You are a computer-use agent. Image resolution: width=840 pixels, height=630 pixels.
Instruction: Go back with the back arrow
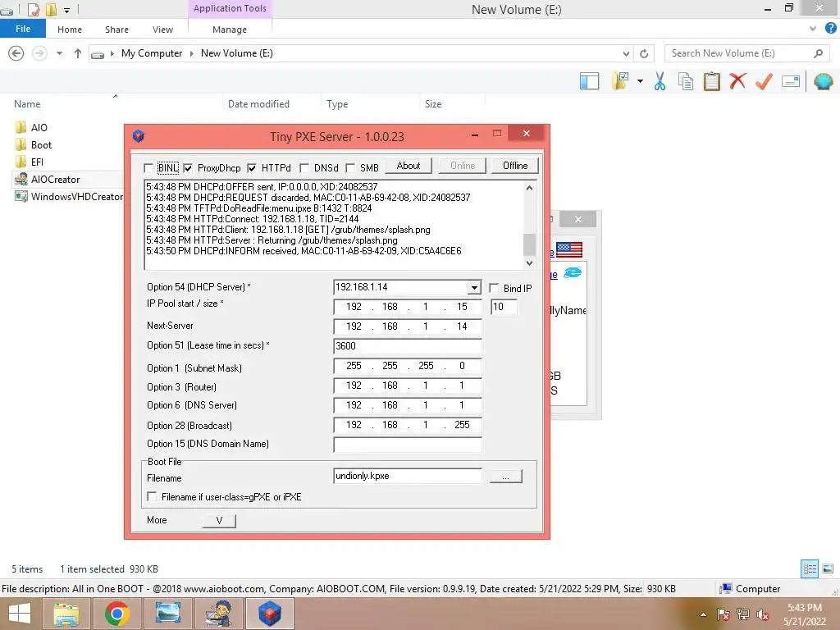click(x=16, y=53)
